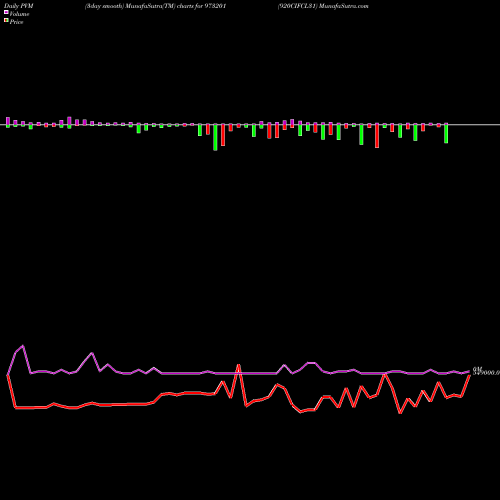Screen dimensions: 500x500
Task: Click the last green bar at the right end
Action: coord(446,134)
